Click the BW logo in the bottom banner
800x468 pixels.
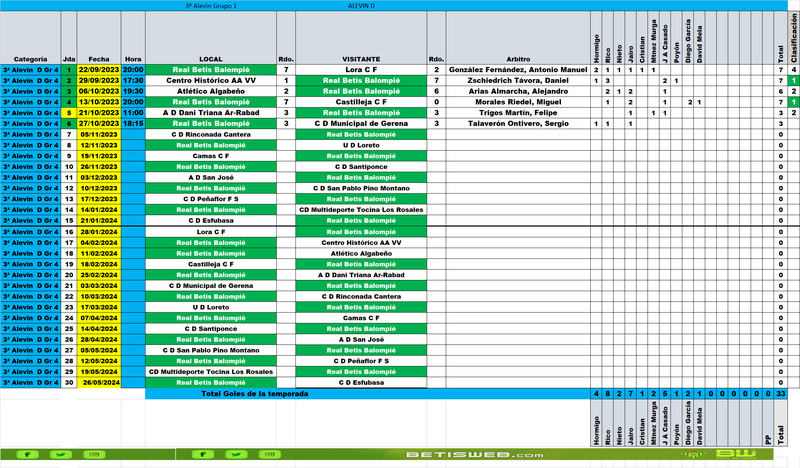click(736, 454)
